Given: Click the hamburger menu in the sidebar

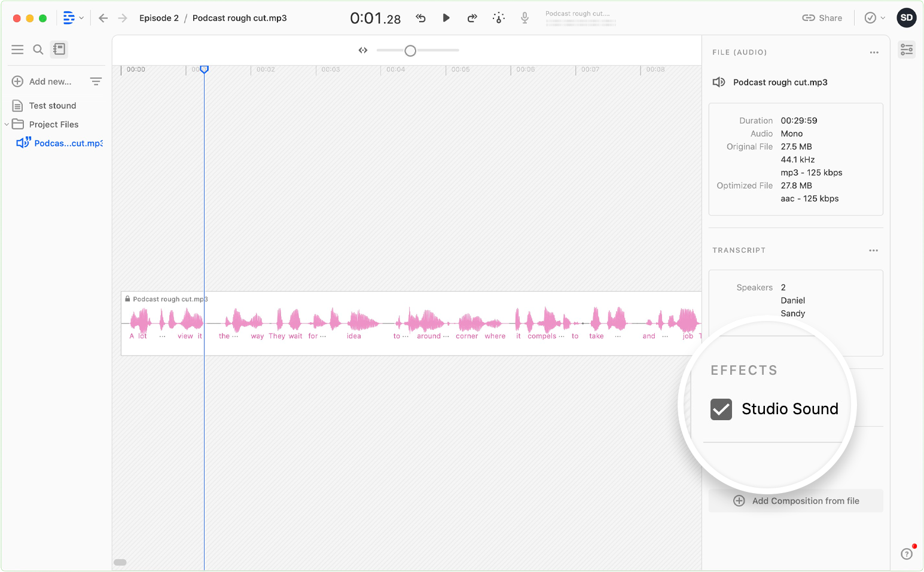Looking at the screenshot, I should 17,49.
